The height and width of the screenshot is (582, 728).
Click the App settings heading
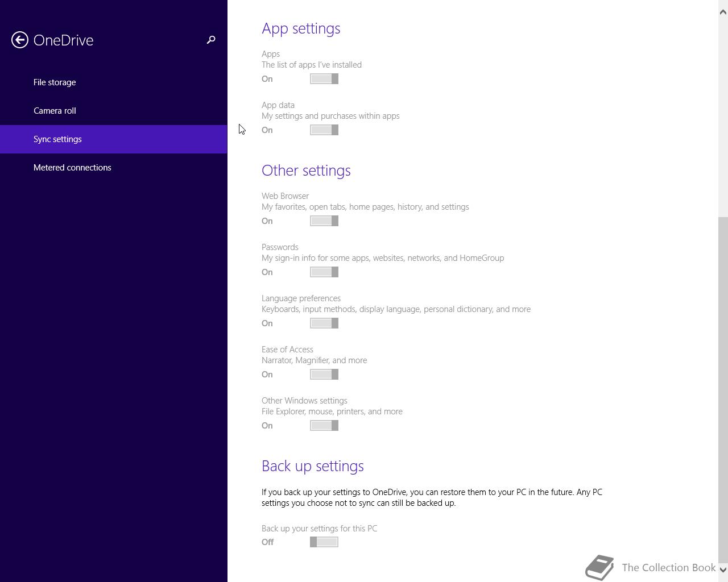(x=301, y=28)
